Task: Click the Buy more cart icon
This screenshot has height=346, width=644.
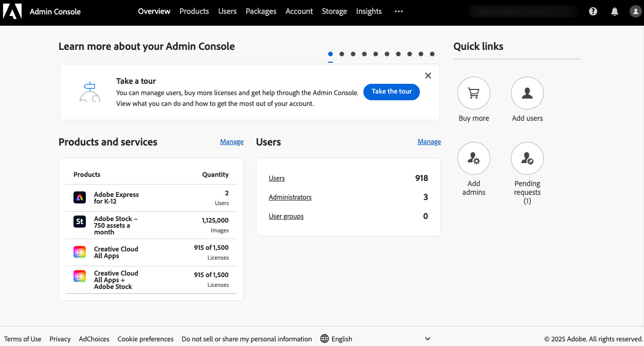Action: pyautogui.click(x=474, y=93)
